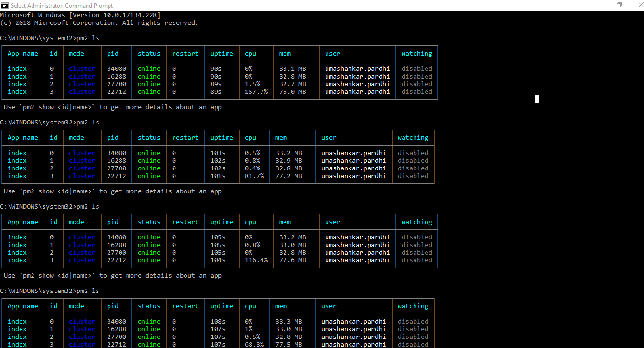Screen dimensions: 644x348
Task: Select the cpu value 116.4% in third table
Action: tap(256, 260)
